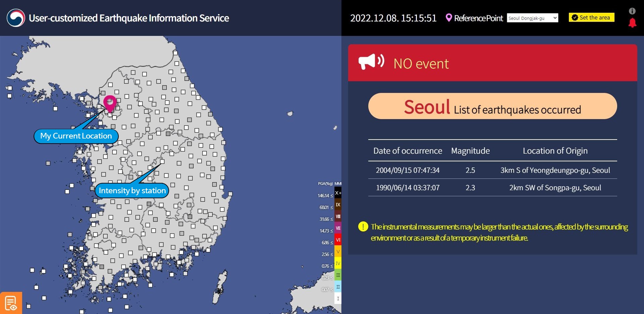Click the NO event alert banner
The height and width of the screenshot is (314, 644).
pos(492,63)
